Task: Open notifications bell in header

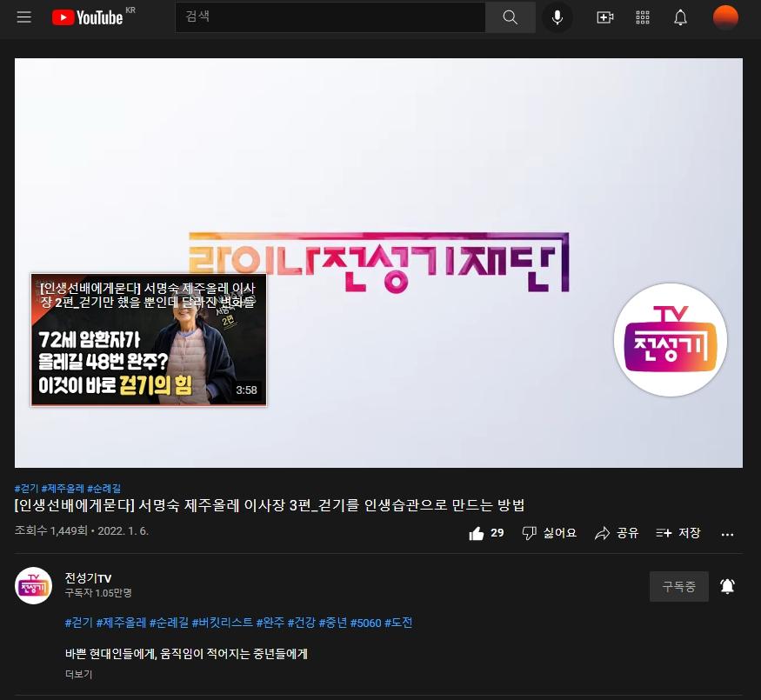Action: click(x=680, y=17)
